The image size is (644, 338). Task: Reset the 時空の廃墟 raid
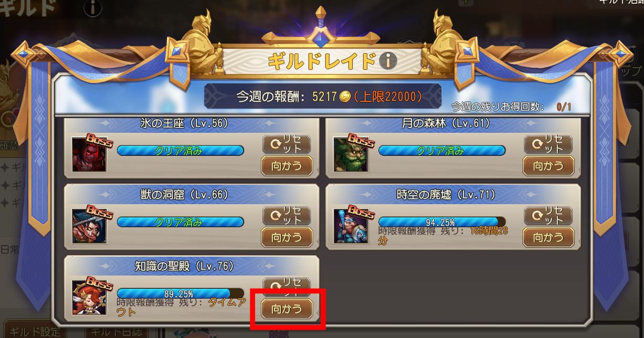point(548,216)
